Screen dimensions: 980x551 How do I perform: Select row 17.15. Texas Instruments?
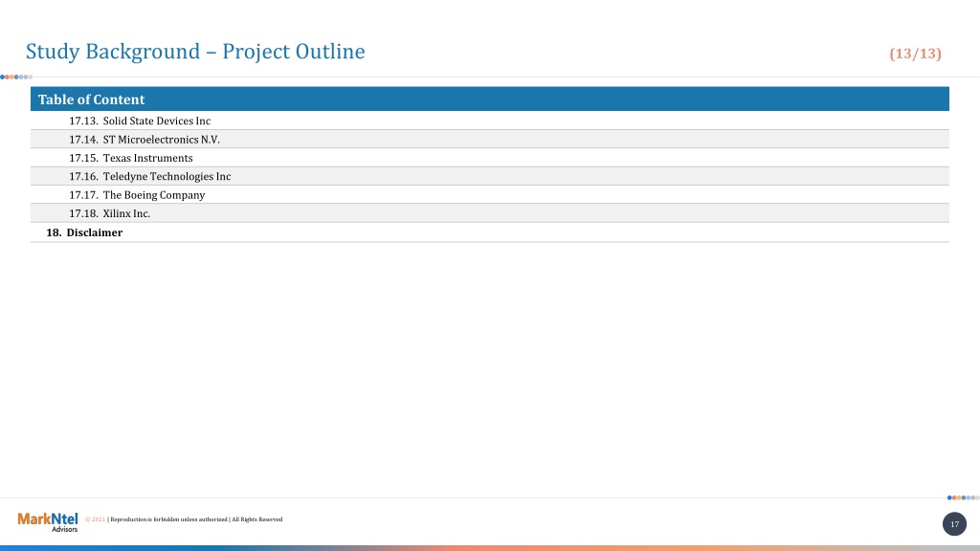(x=490, y=158)
